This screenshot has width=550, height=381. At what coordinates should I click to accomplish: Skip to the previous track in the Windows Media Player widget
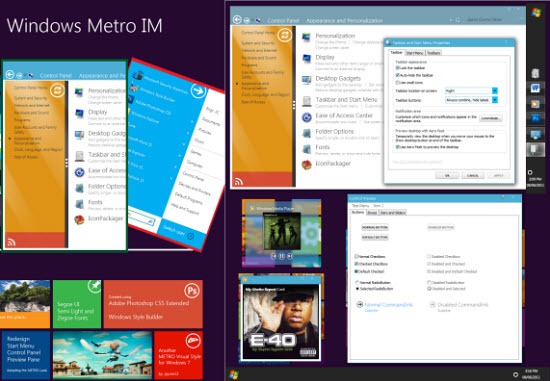point(274,256)
